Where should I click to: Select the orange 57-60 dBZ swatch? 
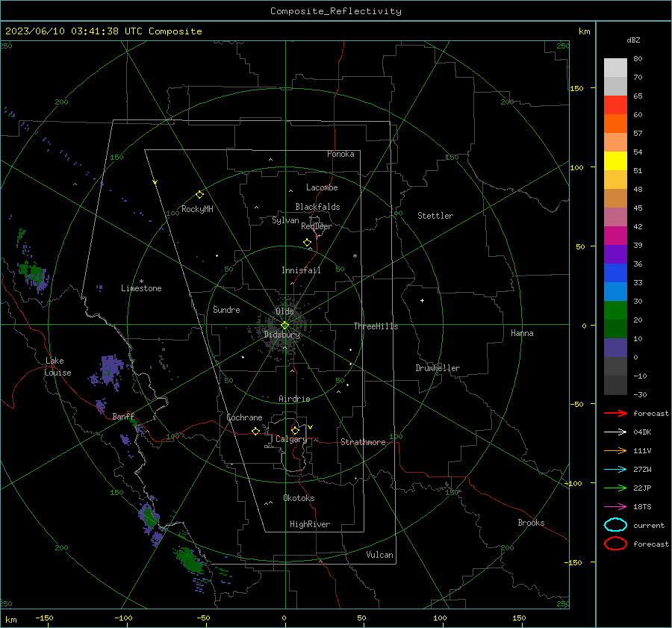615,123
